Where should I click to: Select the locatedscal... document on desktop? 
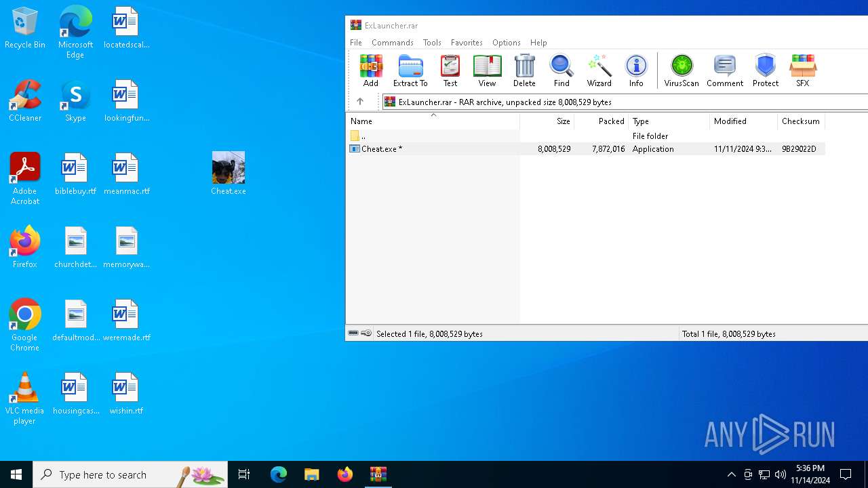tap(126, 28)
